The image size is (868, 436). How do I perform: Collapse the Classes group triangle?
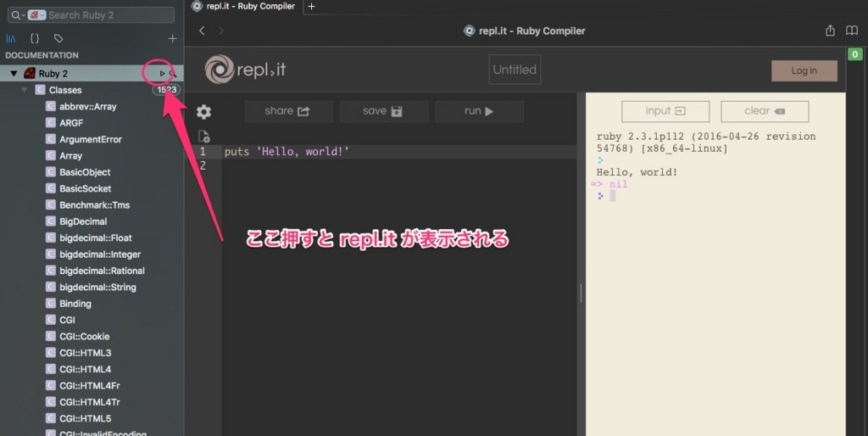pos(25,90)
